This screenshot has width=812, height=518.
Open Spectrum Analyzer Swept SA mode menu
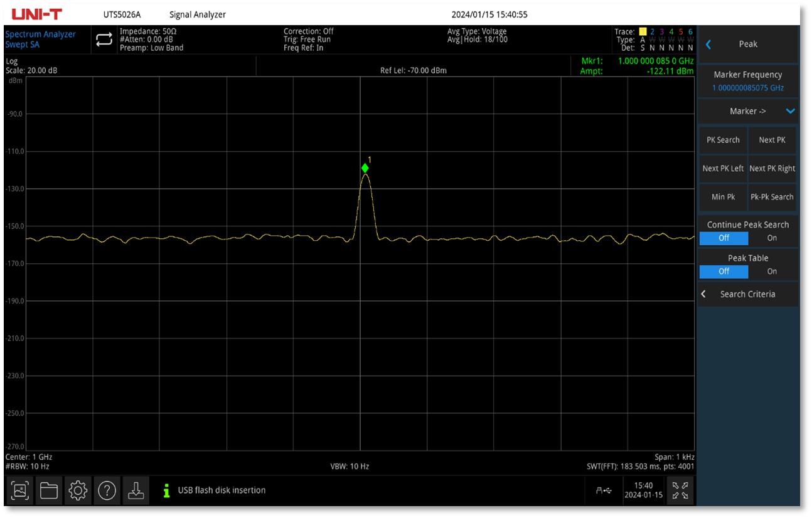click(41, 40)
